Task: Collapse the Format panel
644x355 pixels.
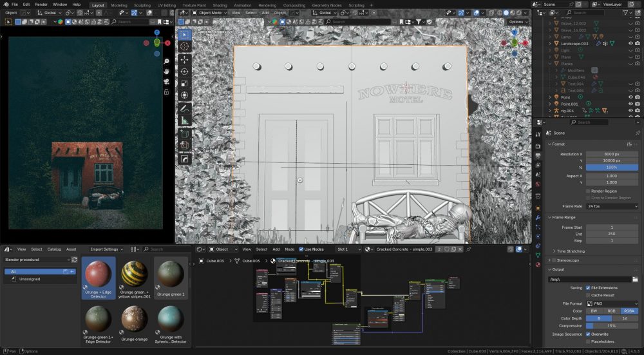Action: pyautogui.click(x=549, y=144)
